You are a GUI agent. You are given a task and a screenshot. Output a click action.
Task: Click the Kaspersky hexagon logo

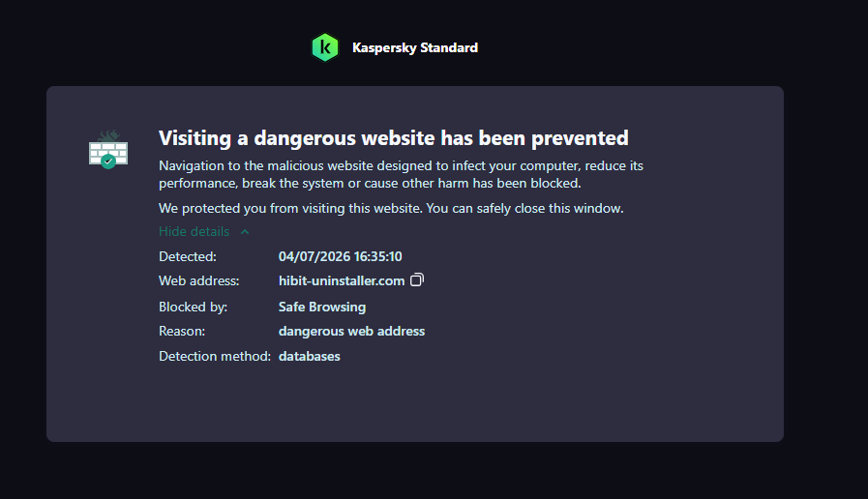click(x=325, y=47)
